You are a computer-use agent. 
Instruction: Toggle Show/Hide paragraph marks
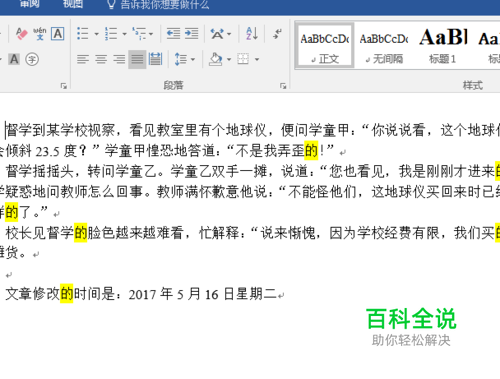tap(277, 34)
